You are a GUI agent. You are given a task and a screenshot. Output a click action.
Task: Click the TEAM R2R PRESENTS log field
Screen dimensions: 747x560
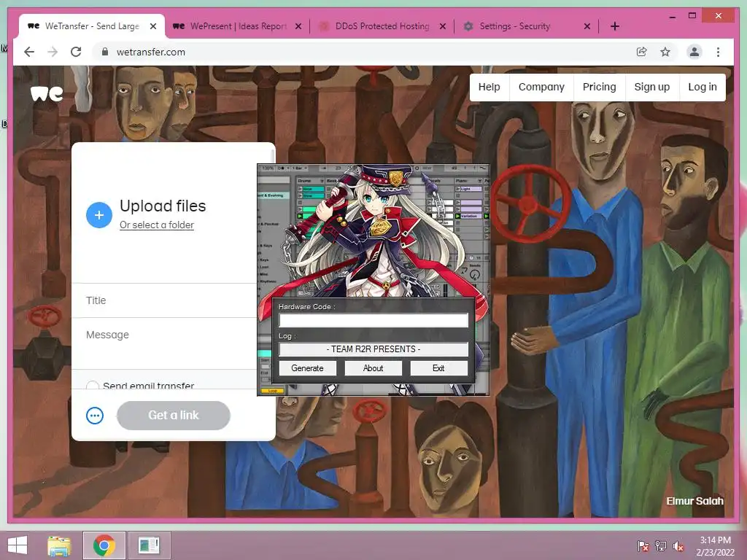[373, 349]
